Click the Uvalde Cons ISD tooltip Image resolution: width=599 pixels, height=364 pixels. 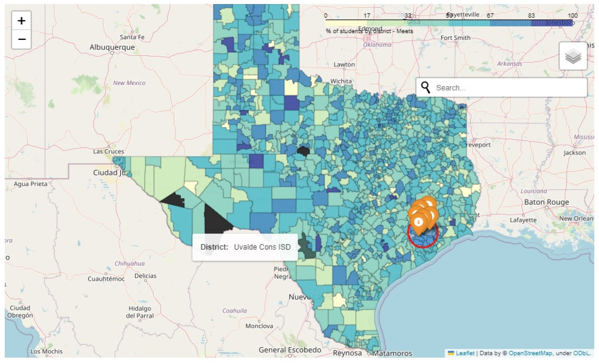[245, 247]
